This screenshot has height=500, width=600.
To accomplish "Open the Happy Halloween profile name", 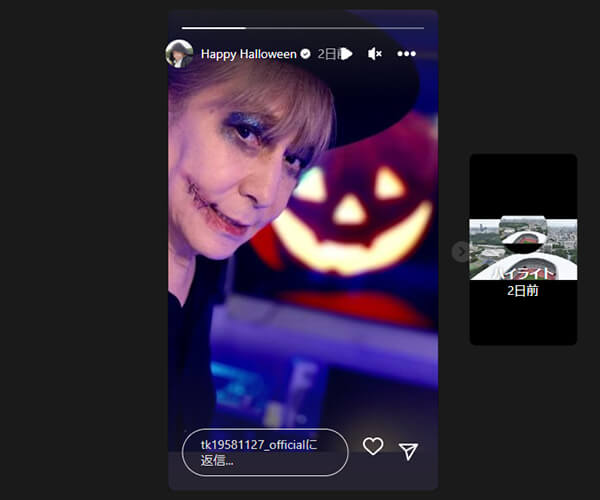I will coord(248,54).
